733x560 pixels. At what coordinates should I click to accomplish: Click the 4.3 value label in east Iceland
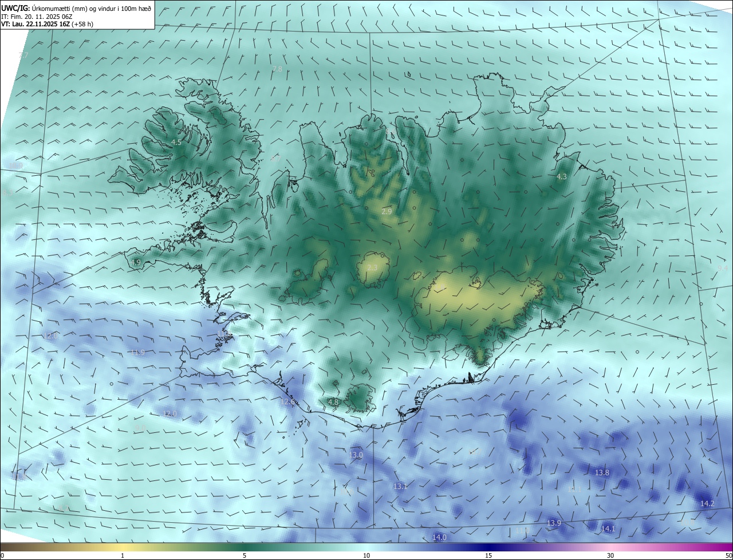point(562,177)
